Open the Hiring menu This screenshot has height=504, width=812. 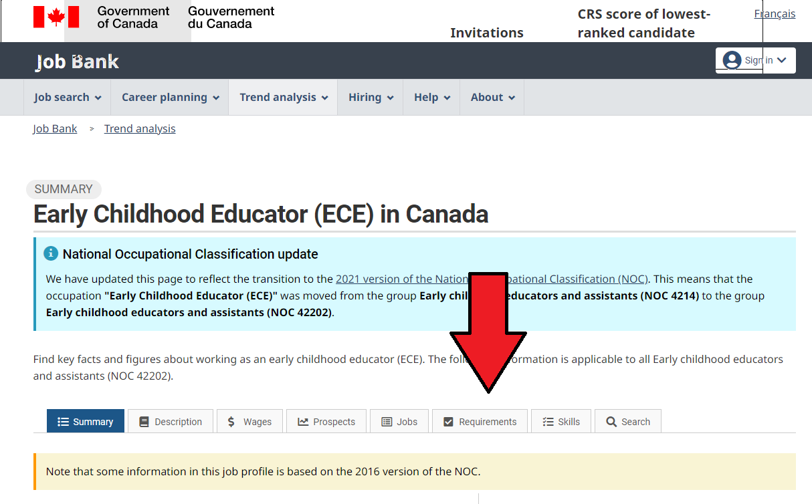(x=371, y=98)
